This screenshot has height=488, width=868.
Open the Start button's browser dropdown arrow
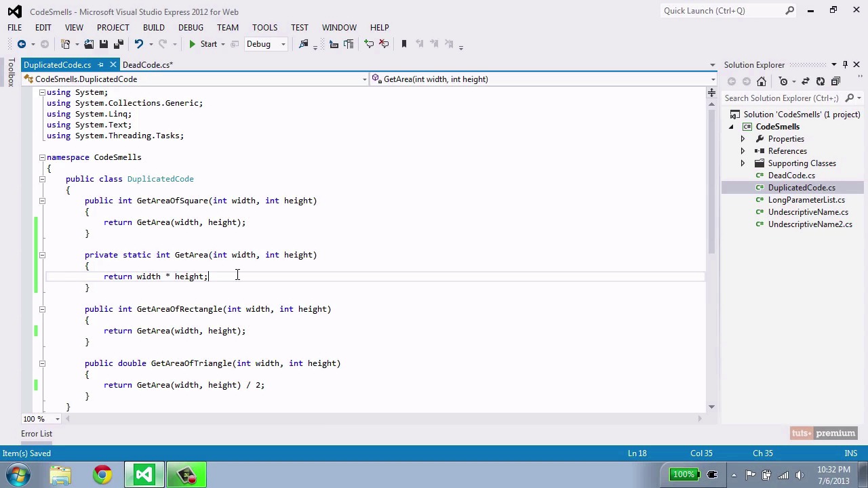click(x=222, y=44)
